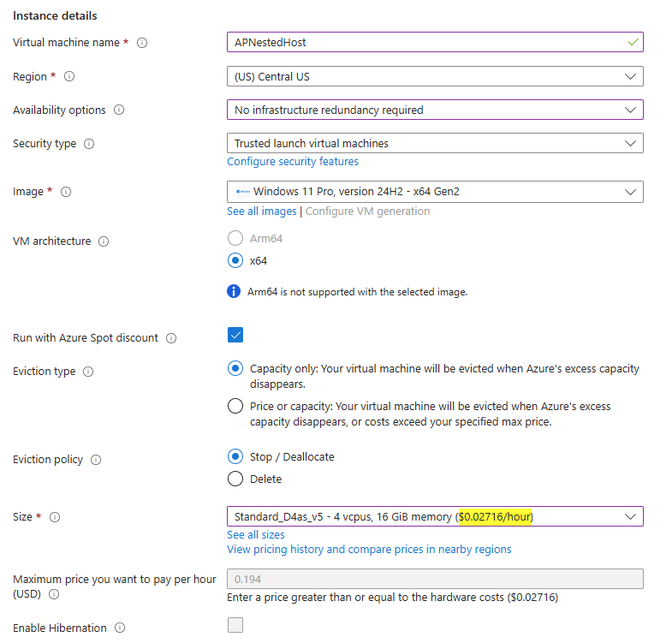This screenshot has width=672, height=643.
Task: Uncheck Run with Azure Spot discount
Action: point(235,335)
